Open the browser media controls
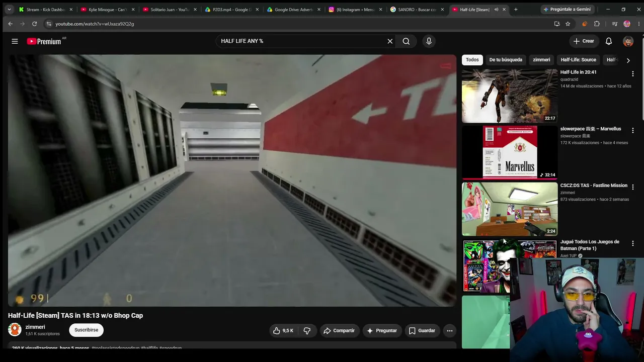The width and height of the screenshot is (644, 362). tap(614, 24)
